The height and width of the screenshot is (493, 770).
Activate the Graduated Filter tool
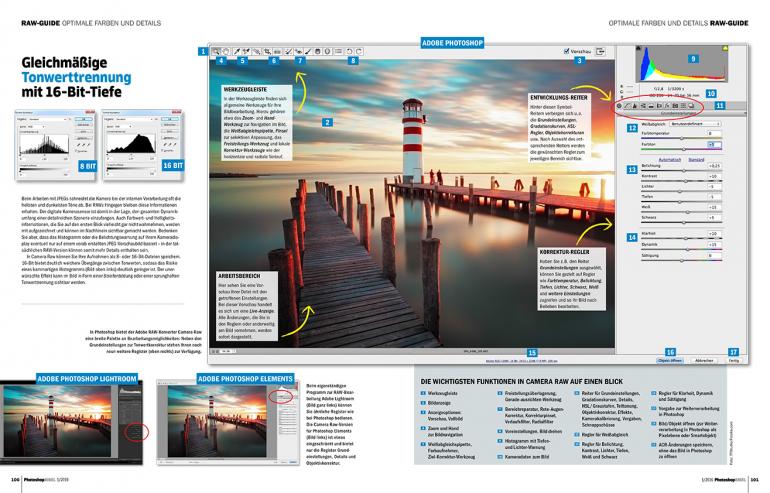click(x=318, y=51)
